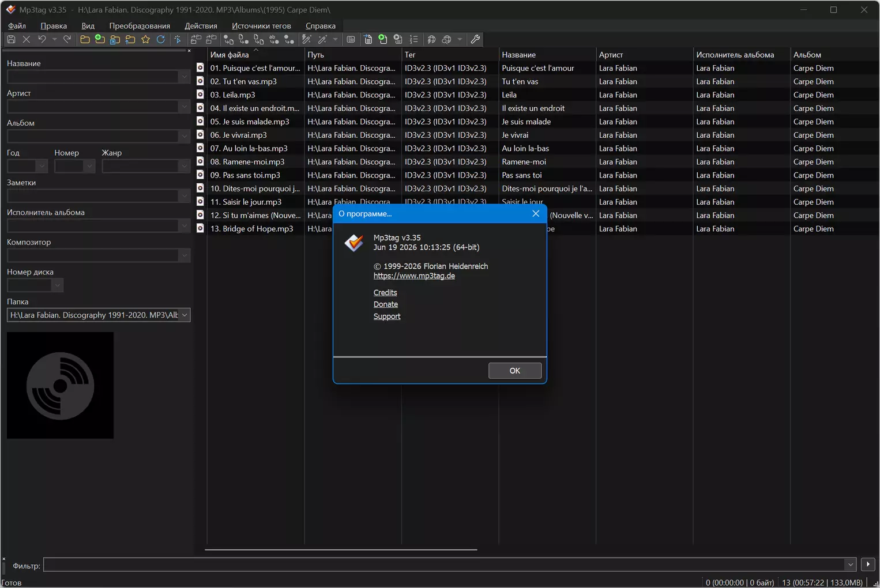Click OK in the О программе dialog
The width and height of the screenshot is (880, 588).
515,371
